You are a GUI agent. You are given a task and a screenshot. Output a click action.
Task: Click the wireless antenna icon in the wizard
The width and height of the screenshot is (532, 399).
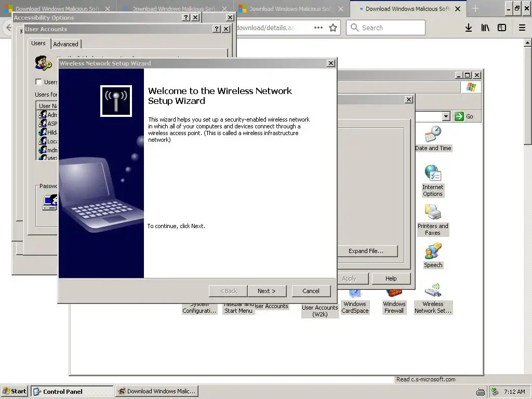[x=116, y=101]
